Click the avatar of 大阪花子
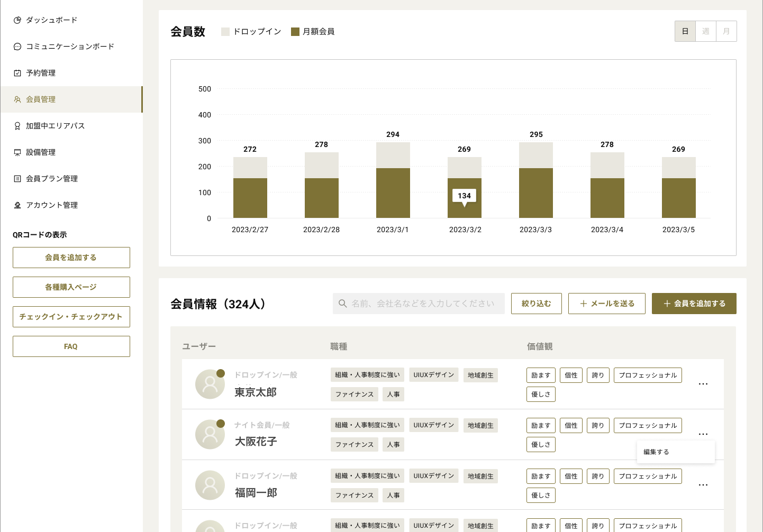This screenshot has width=763, height=532. point(210,434)
